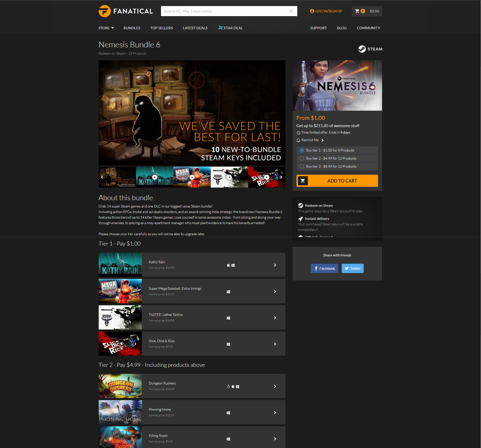The image size is (481, 448).
Task: Click the Nemesis 6 bundle cover image
Action: coord(337,85)
